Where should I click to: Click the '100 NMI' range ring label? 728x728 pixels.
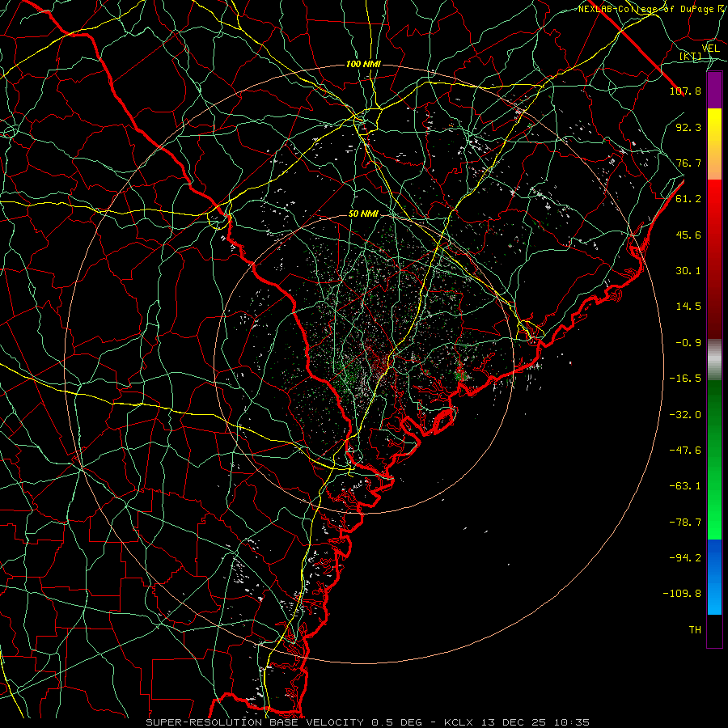[363, 64]
